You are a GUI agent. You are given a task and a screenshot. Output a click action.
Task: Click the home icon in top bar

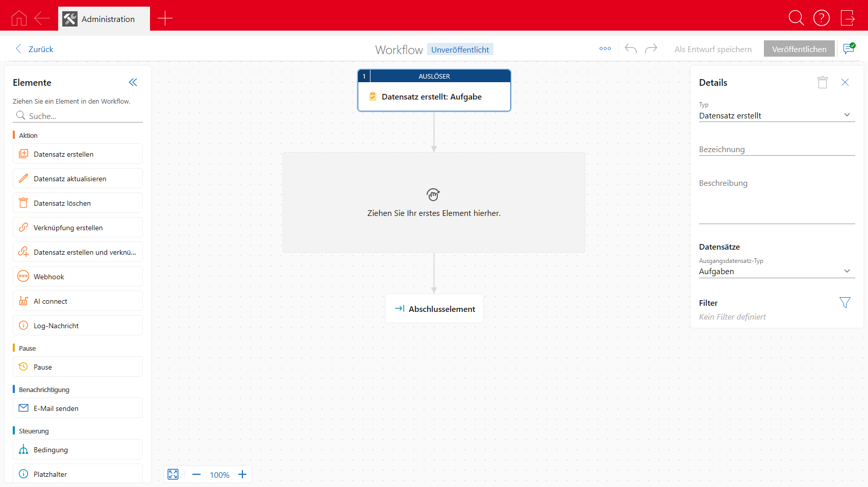coord(19,18)
